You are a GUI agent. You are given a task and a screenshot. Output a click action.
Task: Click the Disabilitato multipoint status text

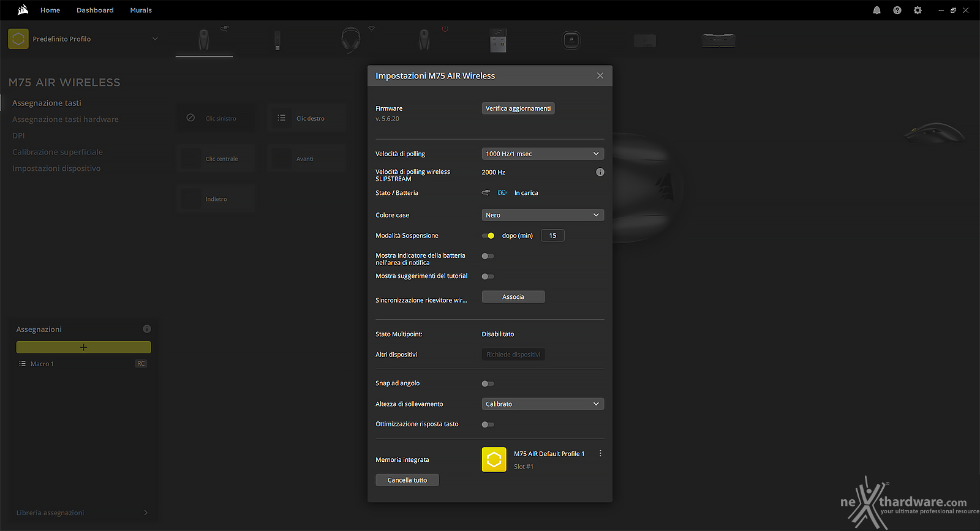click(x=498, y=334)
